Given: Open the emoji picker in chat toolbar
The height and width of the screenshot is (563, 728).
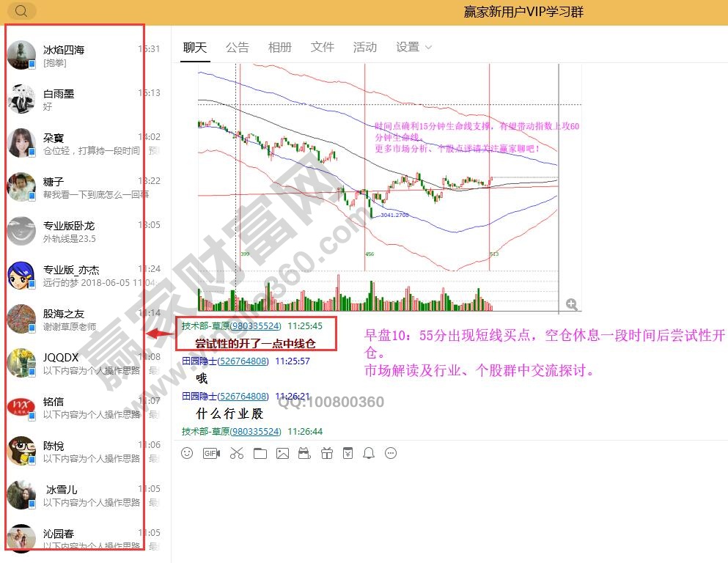Looking at the screenshot, I should 188,453.
